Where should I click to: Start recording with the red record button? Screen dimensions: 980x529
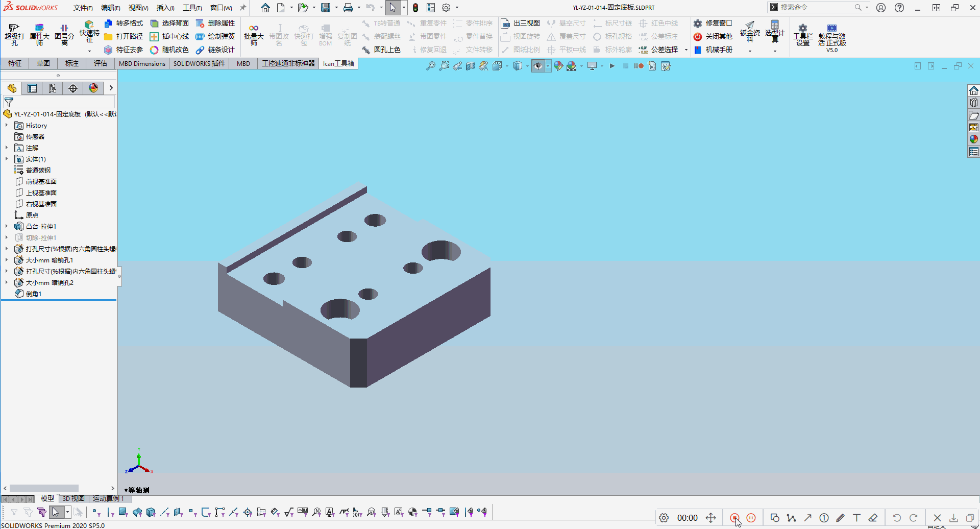pos(734,518)
